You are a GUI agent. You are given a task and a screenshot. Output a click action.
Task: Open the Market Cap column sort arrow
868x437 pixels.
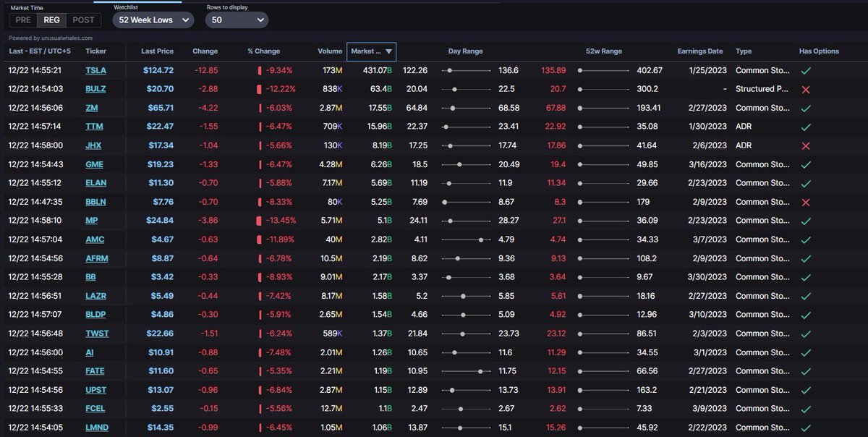click(388, 51)
